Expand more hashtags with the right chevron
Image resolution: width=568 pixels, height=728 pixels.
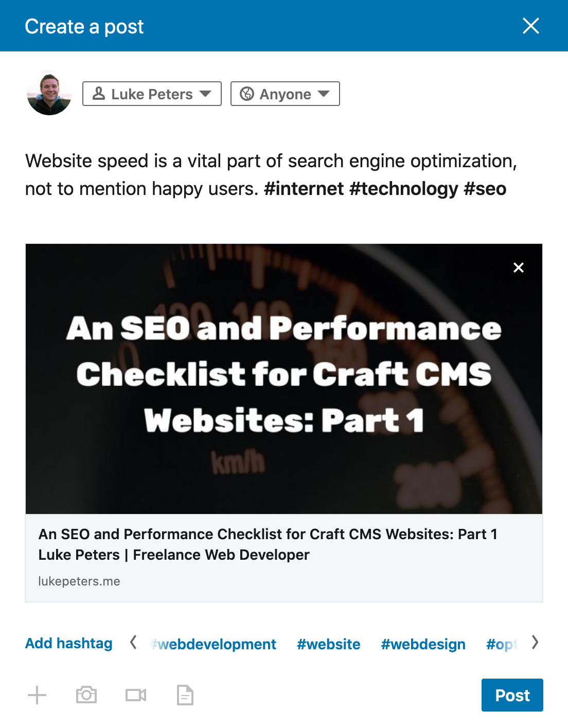point(535,643)
